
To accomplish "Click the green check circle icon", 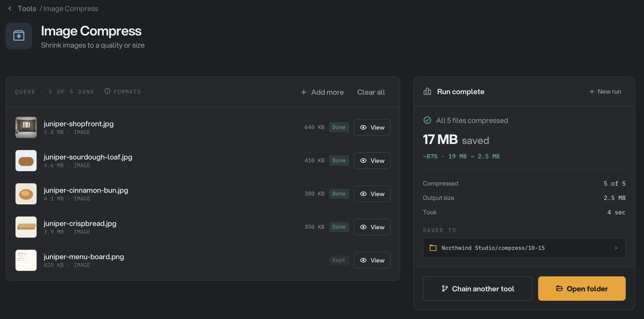I will click(427, 120).
